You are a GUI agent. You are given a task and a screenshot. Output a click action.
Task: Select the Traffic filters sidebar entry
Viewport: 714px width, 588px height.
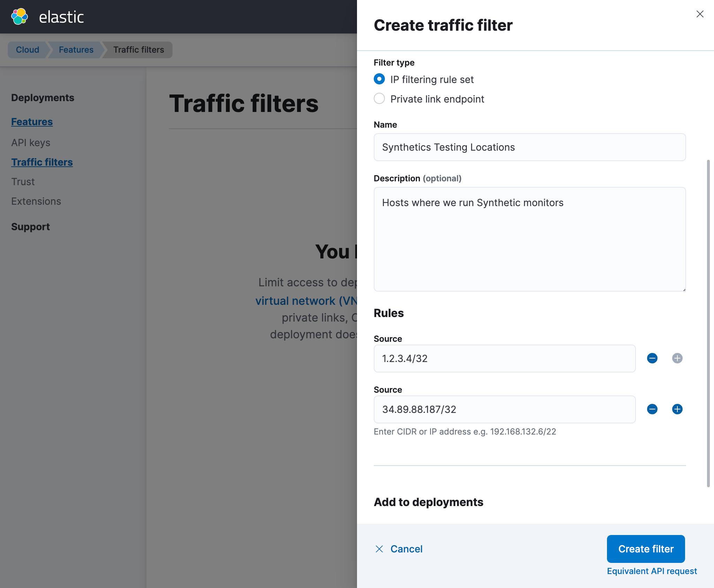tap(42, 162)
